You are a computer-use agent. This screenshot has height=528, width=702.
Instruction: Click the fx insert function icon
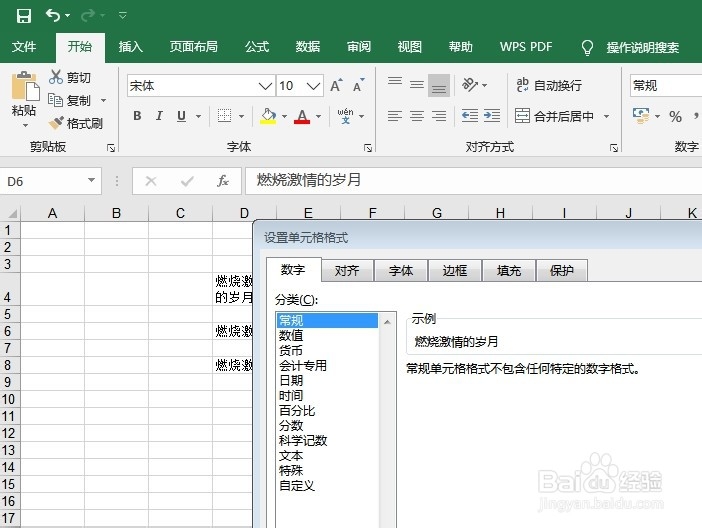click(223, 181)
